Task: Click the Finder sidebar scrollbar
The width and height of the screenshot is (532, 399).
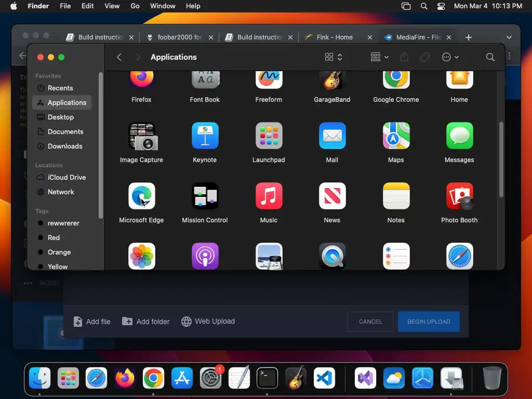Action: 101,146
